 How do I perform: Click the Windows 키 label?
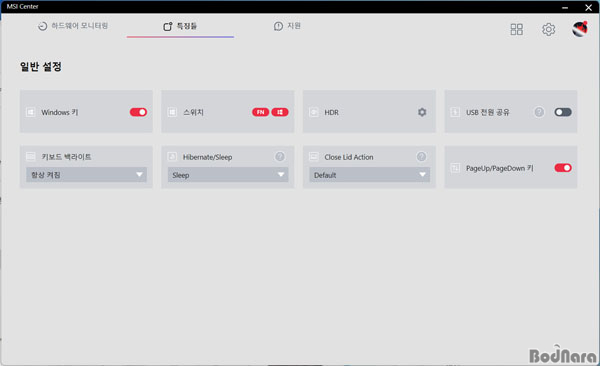(60, 112)
